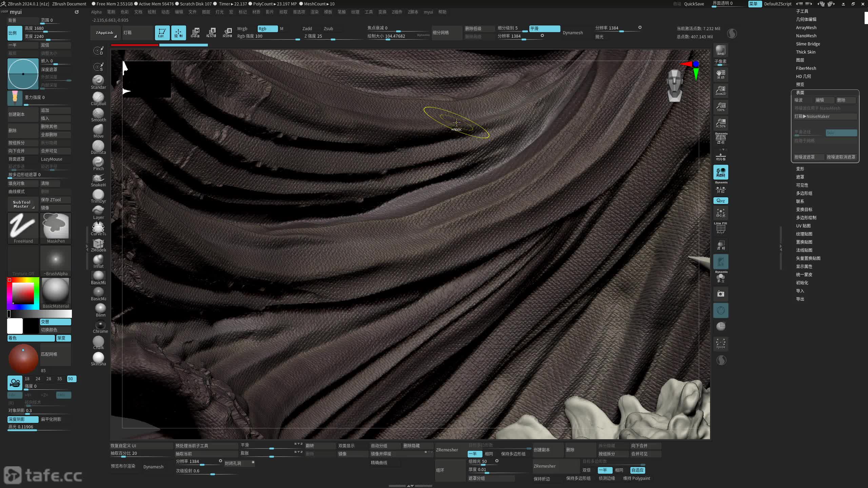Click the QuickSave button
Image resolution: width=868 pixels, height=488 pixels.
[x=694, y=4]
